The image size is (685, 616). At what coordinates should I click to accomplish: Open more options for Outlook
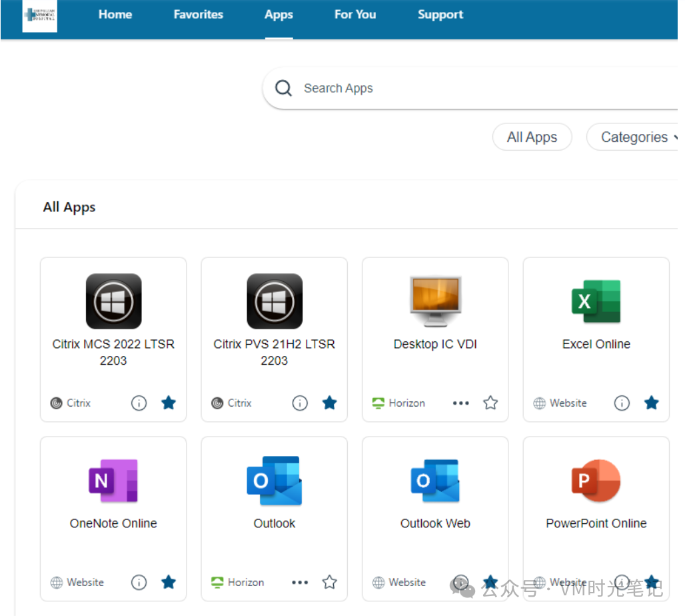300,583
